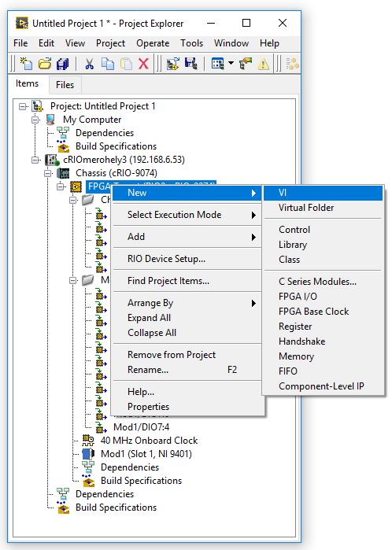Select FIFO in the New submenu
392x550 pixels.
point(323,371)
